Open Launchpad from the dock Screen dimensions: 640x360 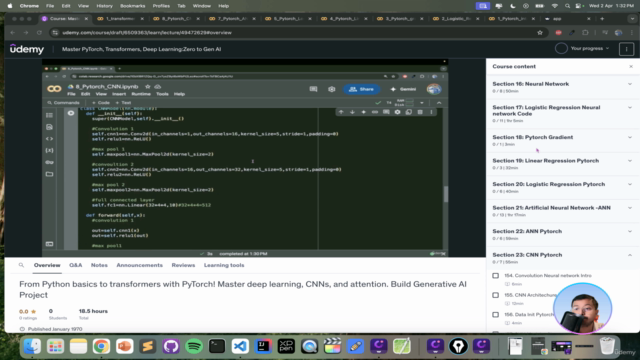(55, 346)
